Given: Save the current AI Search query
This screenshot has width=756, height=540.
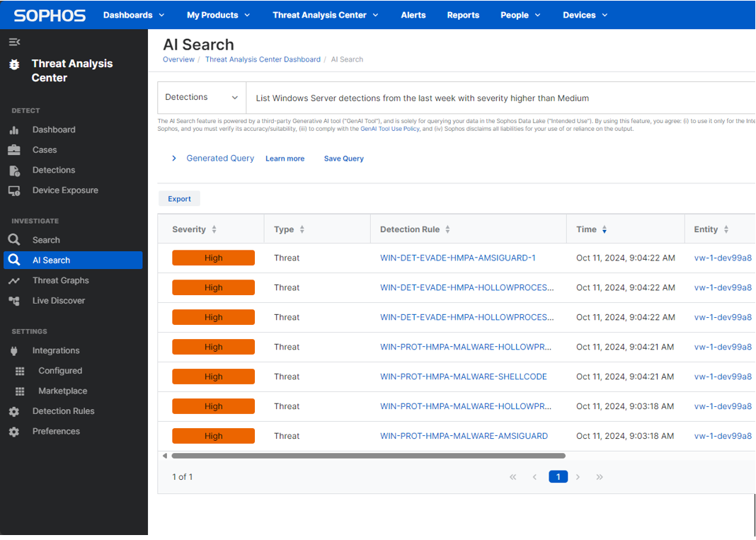Looking at the screenshot, I should click(343, 159).
